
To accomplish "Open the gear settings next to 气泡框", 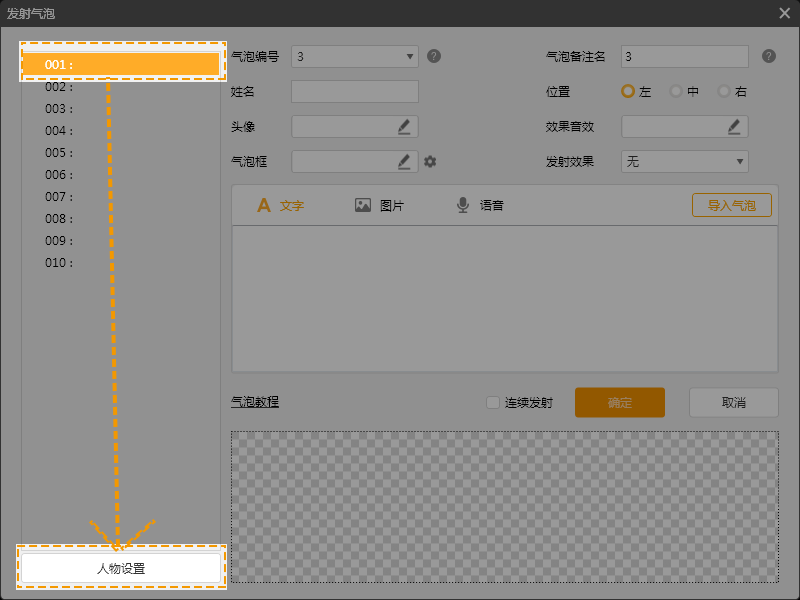I will click(430, 161).
